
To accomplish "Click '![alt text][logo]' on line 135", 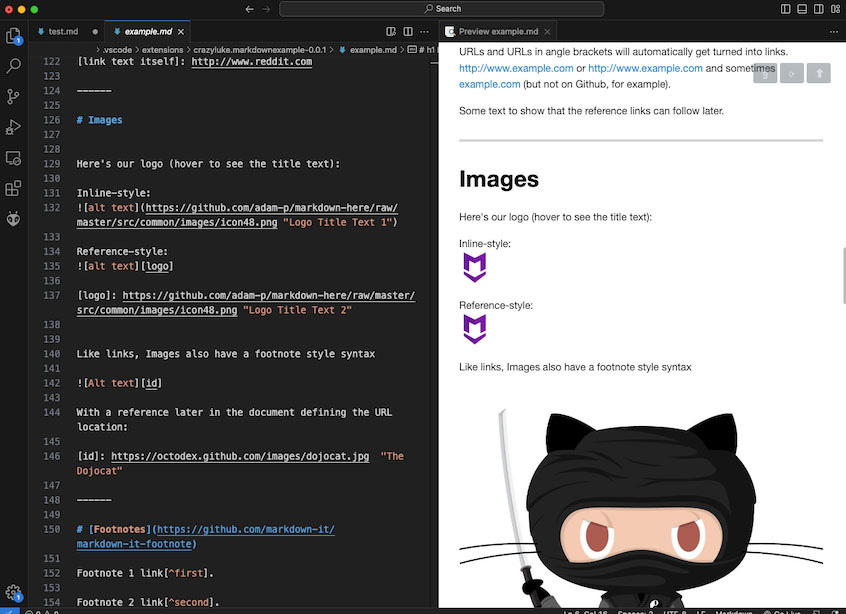I will (125, 266).
